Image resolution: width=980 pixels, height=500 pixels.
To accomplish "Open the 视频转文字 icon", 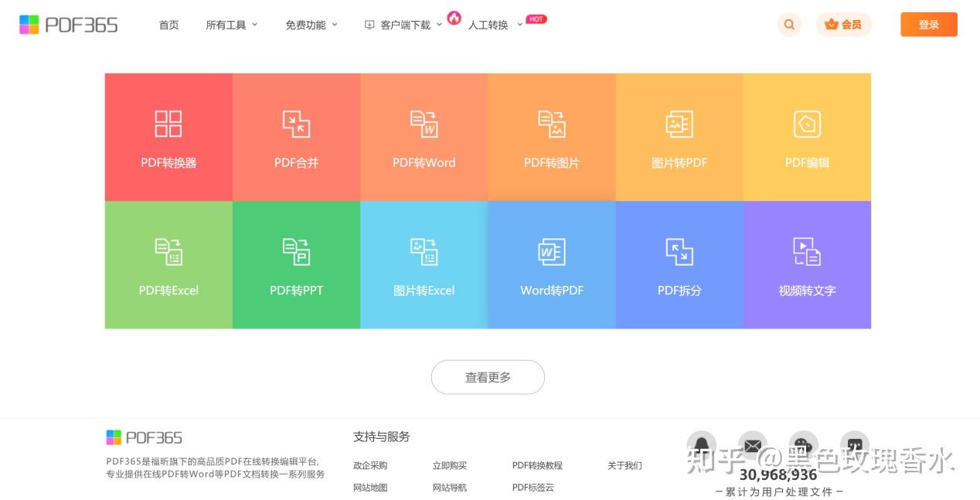I will 807,251.
